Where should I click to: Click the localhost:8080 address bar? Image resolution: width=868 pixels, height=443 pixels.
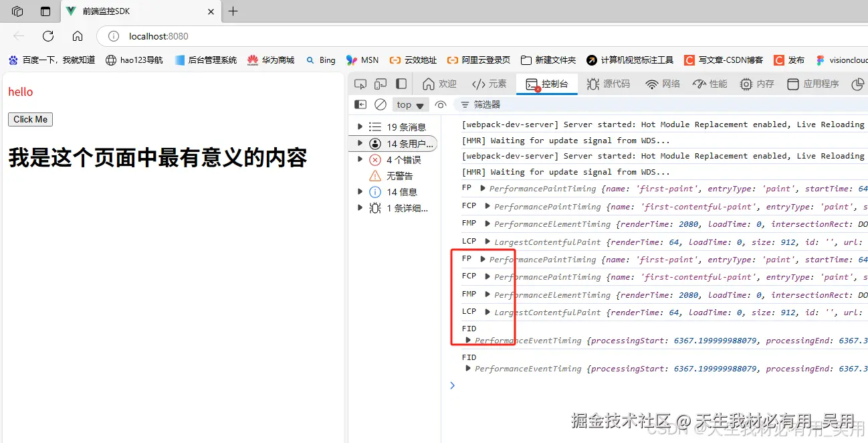(x=481, y=36)
